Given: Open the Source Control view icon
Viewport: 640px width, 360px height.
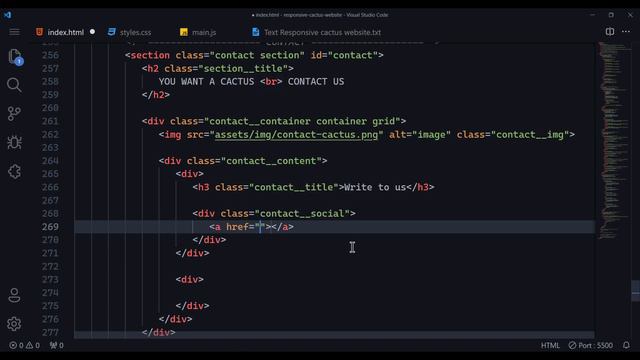Looking at the screenshot, I should pyautogui.click(x=14, y=114).
